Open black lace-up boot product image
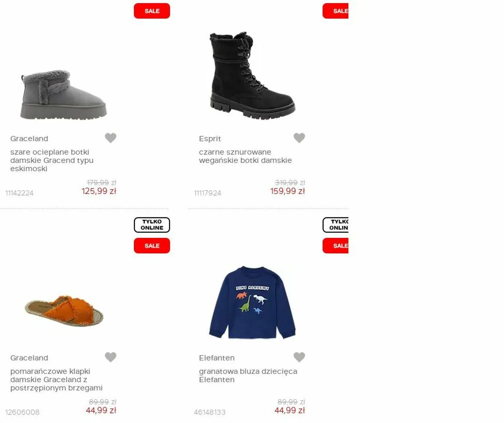The height and width of the screenshot is (423, 504). pyautogui.click(x=252, y=76)
